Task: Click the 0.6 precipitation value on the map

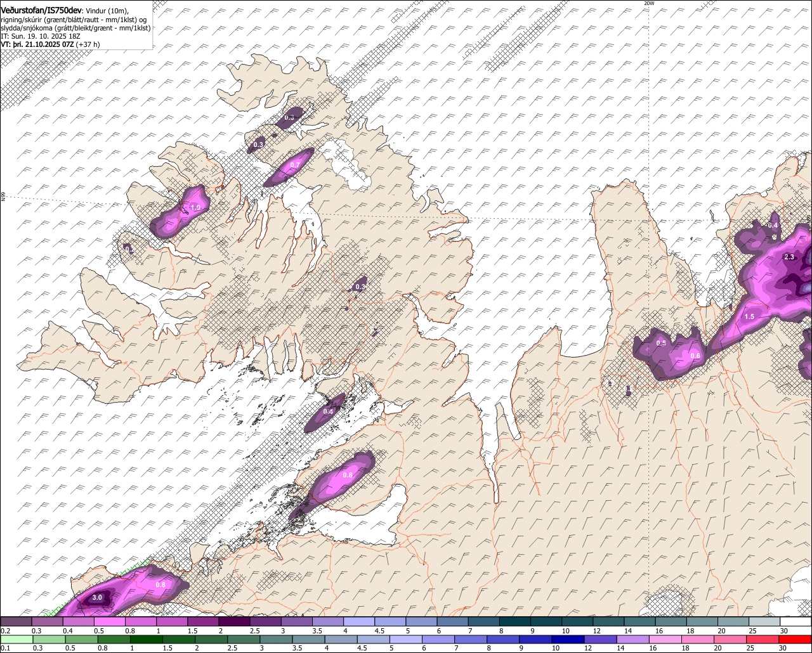Action: pos(695,356)
